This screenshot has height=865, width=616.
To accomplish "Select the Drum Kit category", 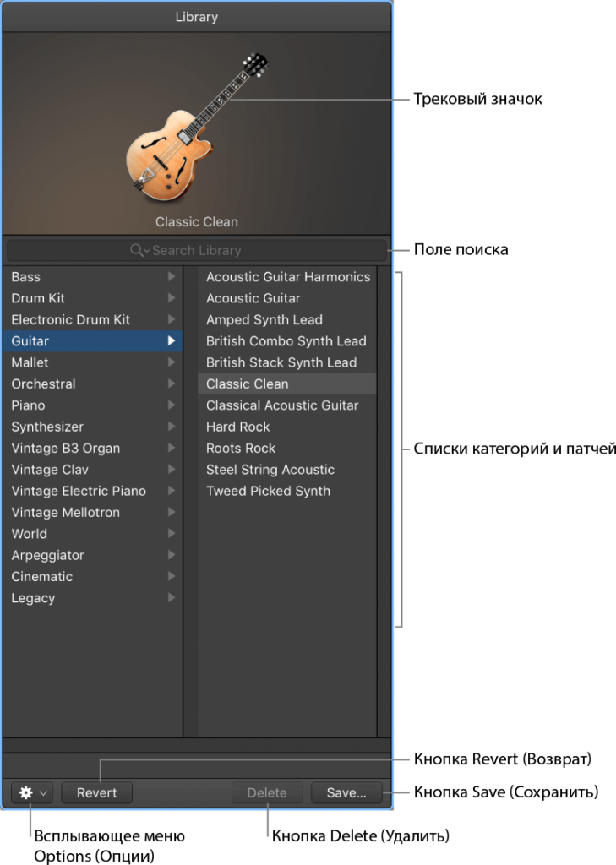I will click(x=93, y=298).
